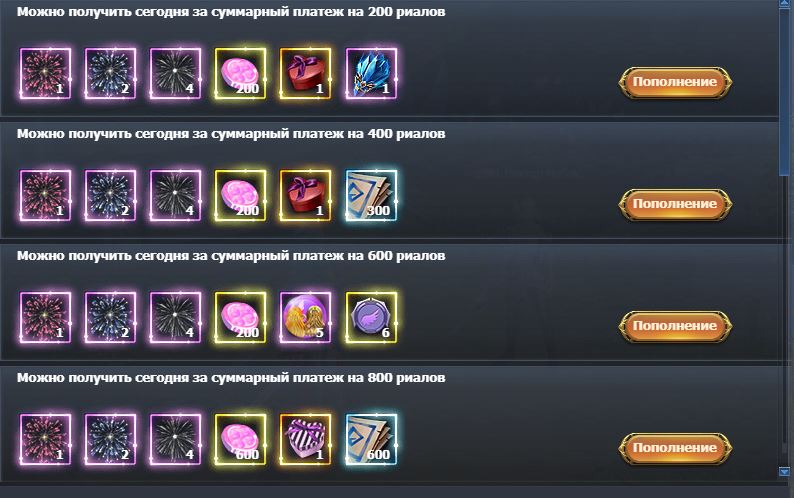Click the striped heart gift box icon

[x=306, y=439]
